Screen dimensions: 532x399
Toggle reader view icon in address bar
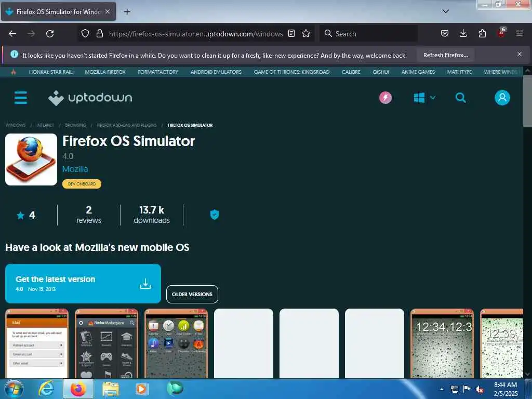[291, 33]
